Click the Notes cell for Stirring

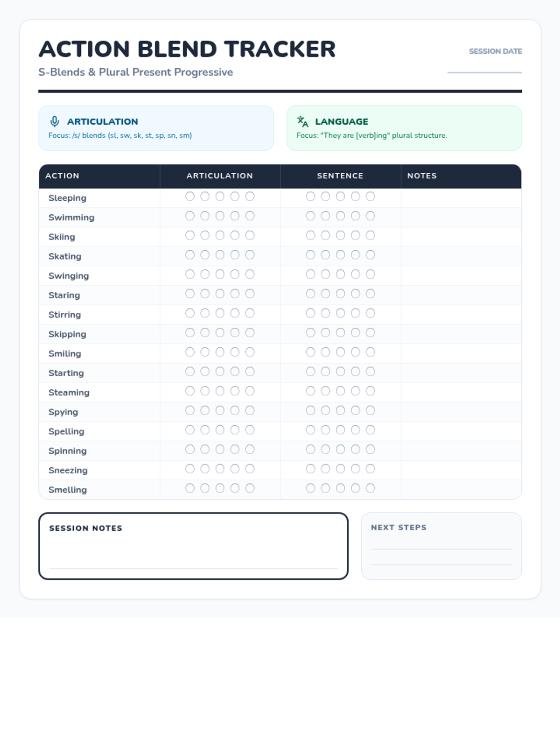click(x=461, y=315)
